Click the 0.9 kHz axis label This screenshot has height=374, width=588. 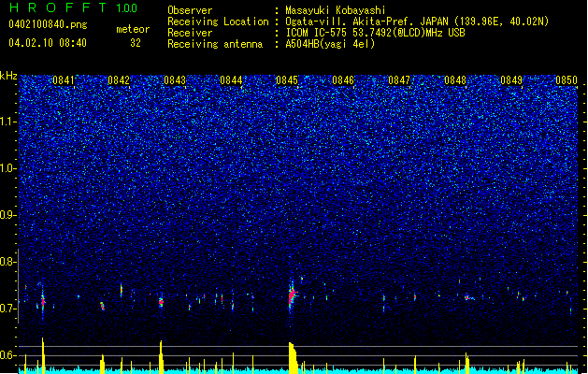coord(7,215)
